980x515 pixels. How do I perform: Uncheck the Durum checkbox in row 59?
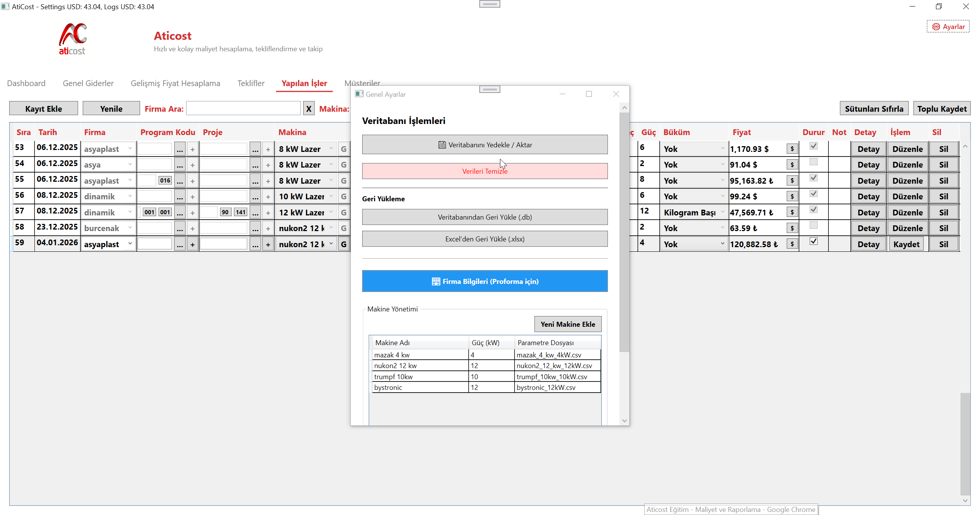tap(813, 241)
